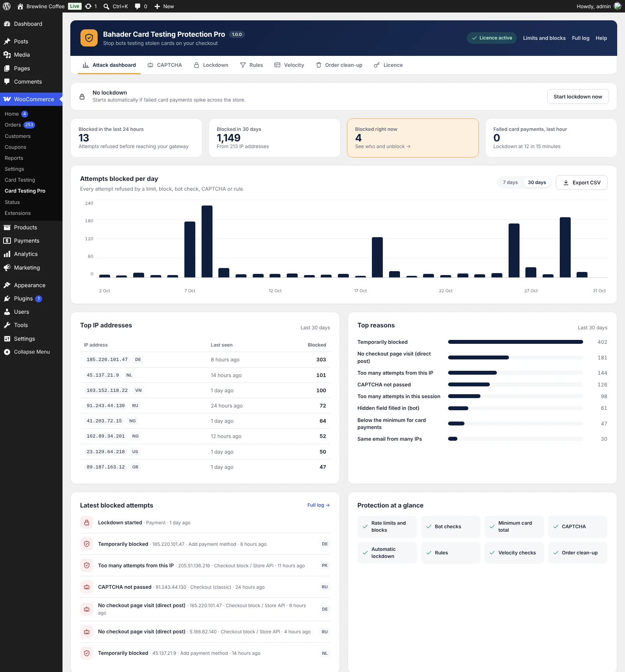Open the Lockdown tab

(x=211, y=65)
